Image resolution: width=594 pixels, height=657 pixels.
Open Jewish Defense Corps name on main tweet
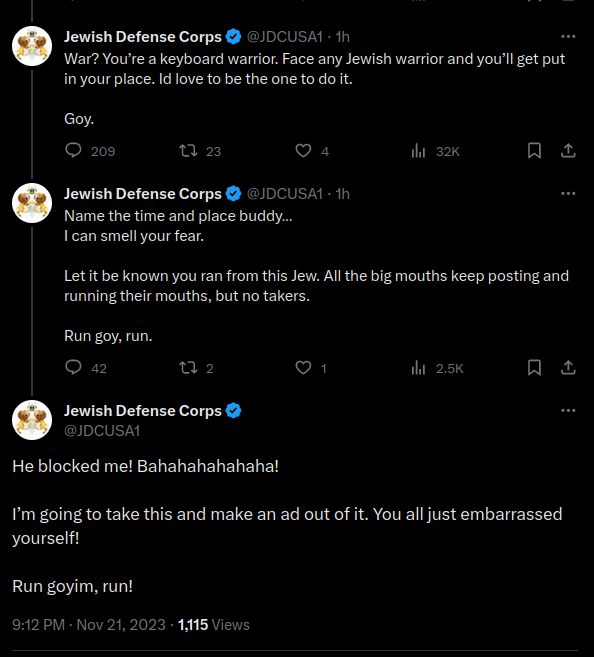(142, 411)
